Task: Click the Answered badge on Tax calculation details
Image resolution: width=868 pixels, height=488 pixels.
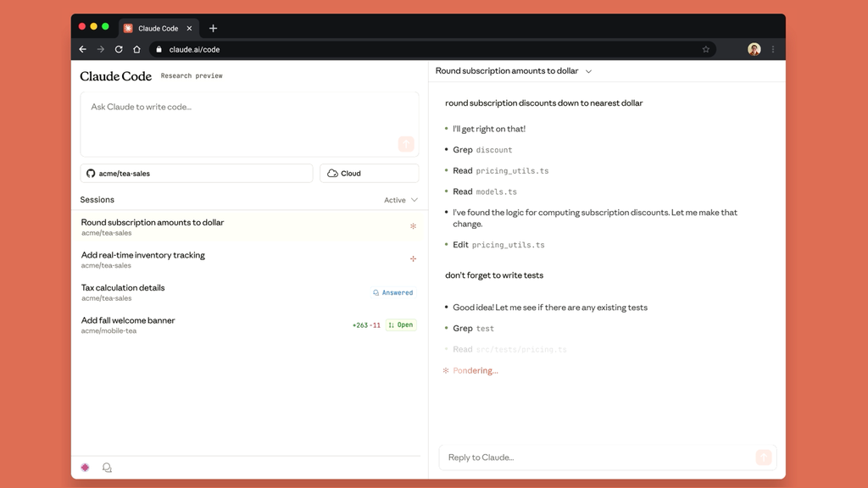Action: pyautogui.click(x=392, y=292)
